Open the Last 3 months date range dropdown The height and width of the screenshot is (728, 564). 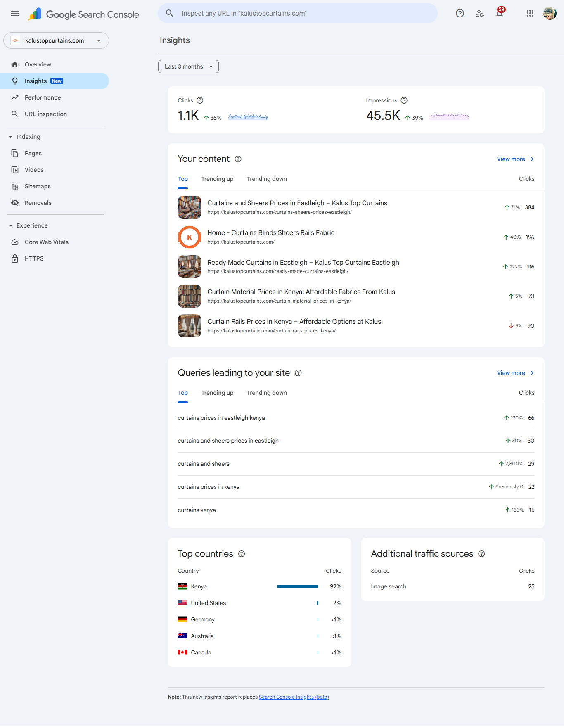[188, 66]
